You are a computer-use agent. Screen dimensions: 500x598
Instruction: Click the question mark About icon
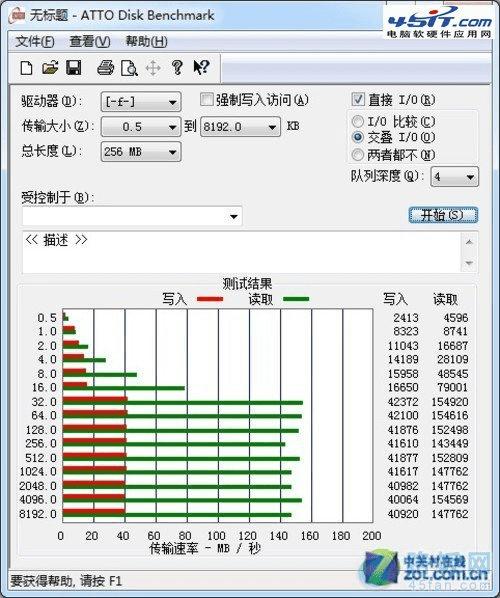click(177, 68)
